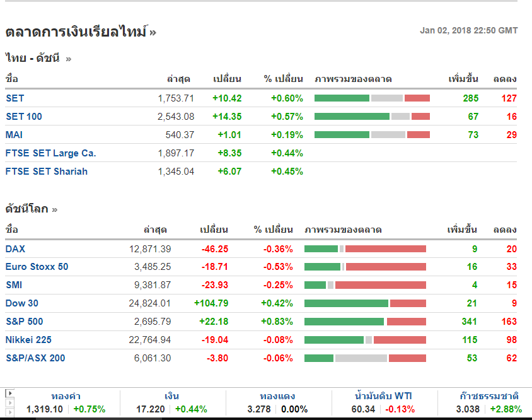This screenshot has width=532, height=420.
Task: Select the MAI index link
Action: click(x=14, y=135)
